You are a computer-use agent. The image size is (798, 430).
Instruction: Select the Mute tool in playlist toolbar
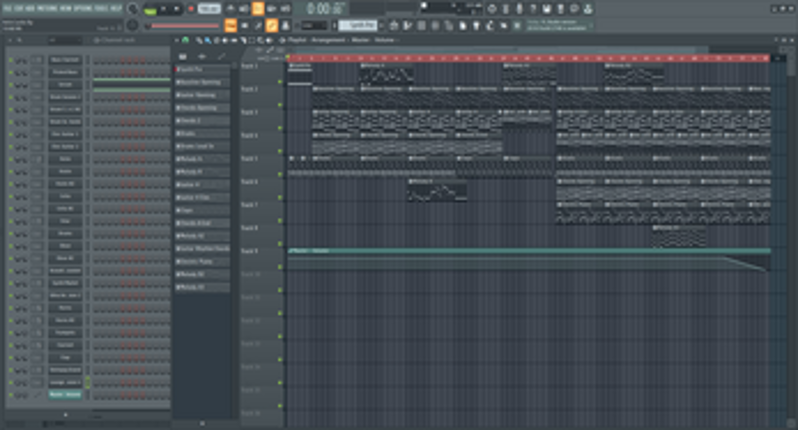click(225, 40)
